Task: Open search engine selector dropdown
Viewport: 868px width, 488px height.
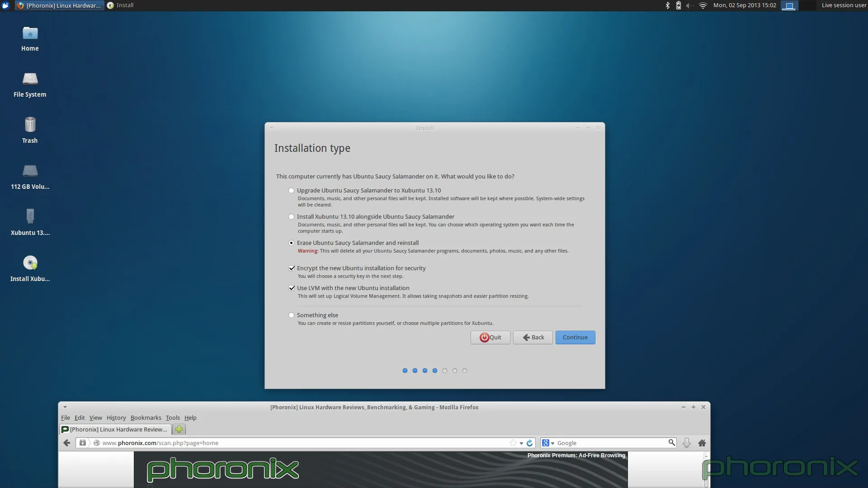Action: click(x=548, y=443)
